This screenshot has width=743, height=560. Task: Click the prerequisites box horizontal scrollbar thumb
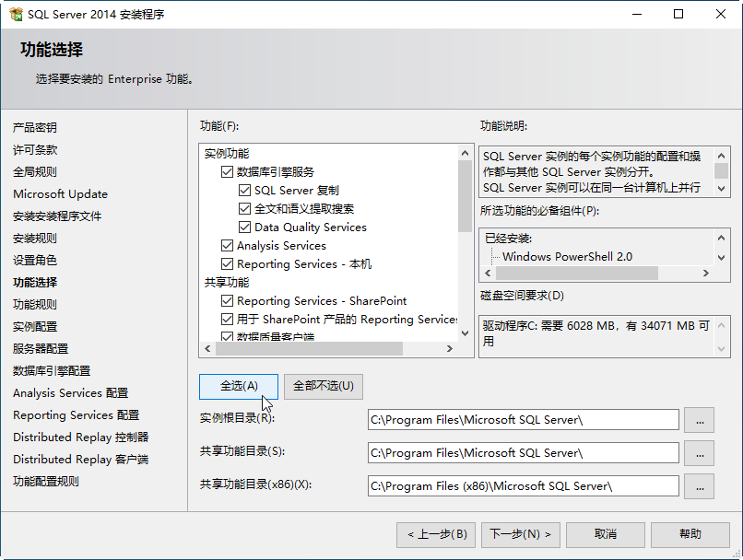pos(577,274)
